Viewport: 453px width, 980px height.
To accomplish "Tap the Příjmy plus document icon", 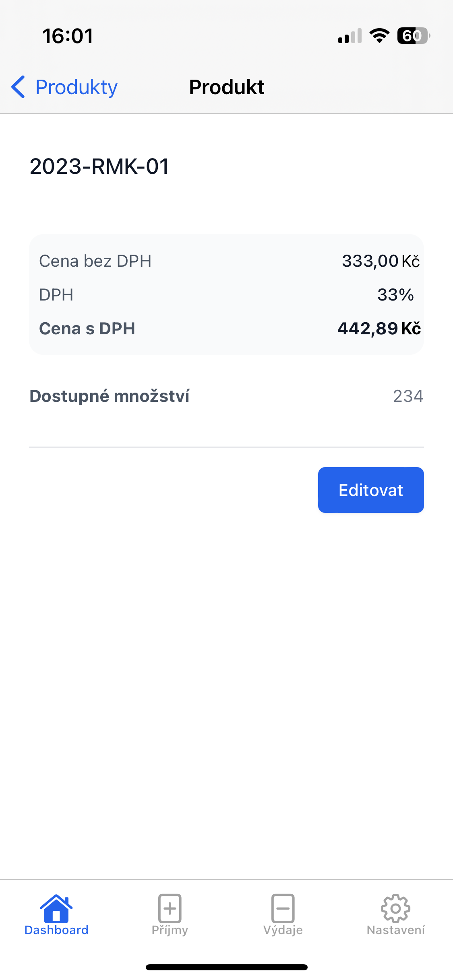I will [x=170, y=908].
